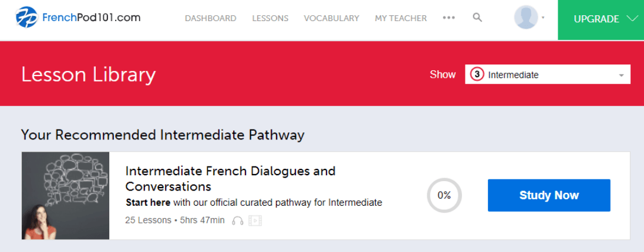This screenshot has width=644, height=252.
Task: Open the Intermediate level dropdown
Action: (x=548, y=74)
